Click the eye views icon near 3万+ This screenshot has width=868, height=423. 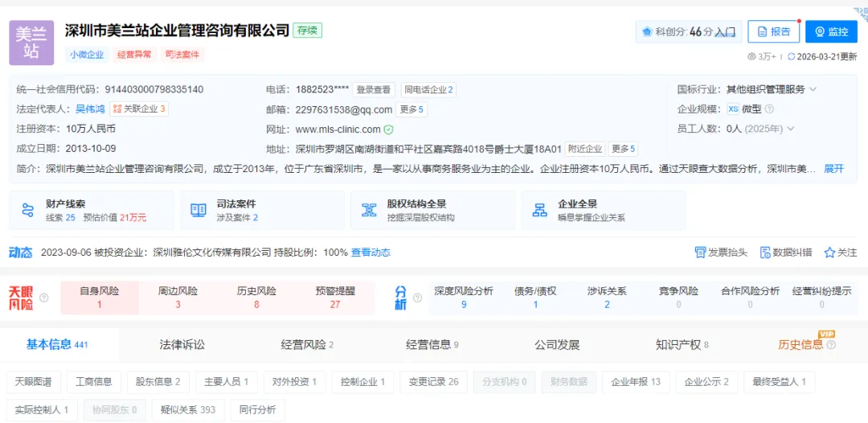[x=751, y=56]
